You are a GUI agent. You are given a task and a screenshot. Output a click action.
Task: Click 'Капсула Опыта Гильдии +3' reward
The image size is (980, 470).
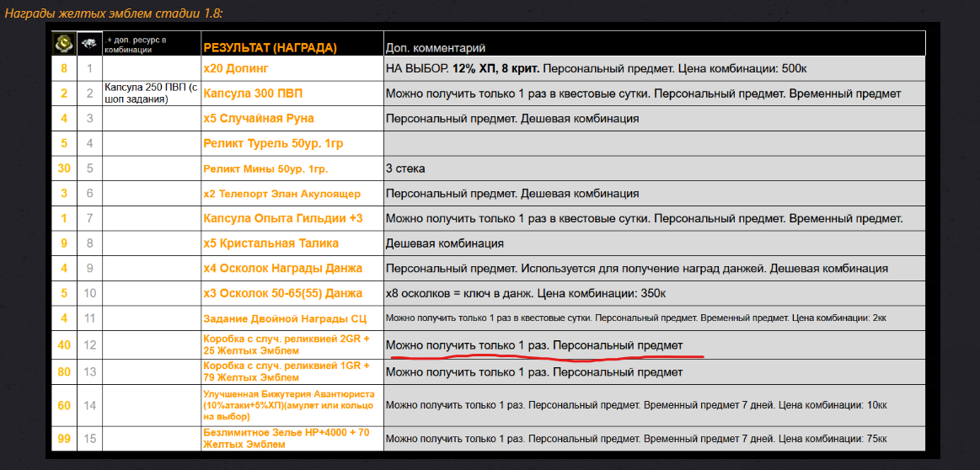(x=282, y=218)
